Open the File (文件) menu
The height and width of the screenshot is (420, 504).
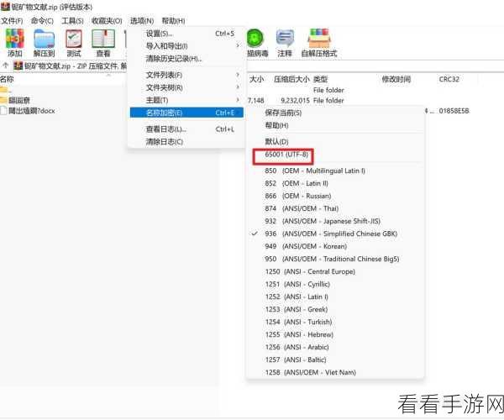click(x=12, y=21)
